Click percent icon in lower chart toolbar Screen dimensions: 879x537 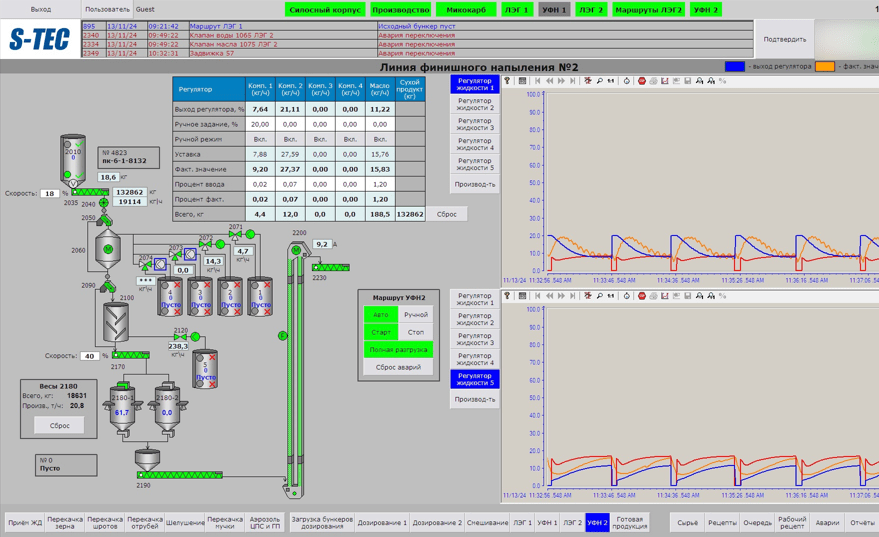(x=723, y=296)
